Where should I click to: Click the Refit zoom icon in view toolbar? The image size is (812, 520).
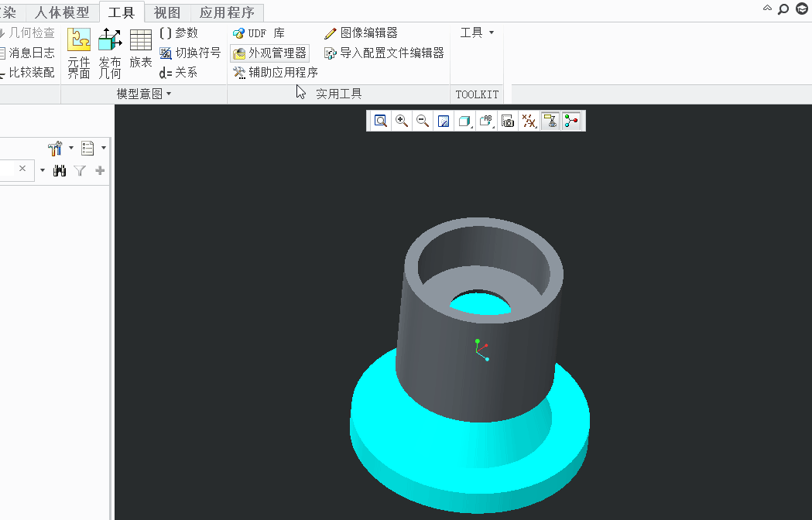(381, 121)
